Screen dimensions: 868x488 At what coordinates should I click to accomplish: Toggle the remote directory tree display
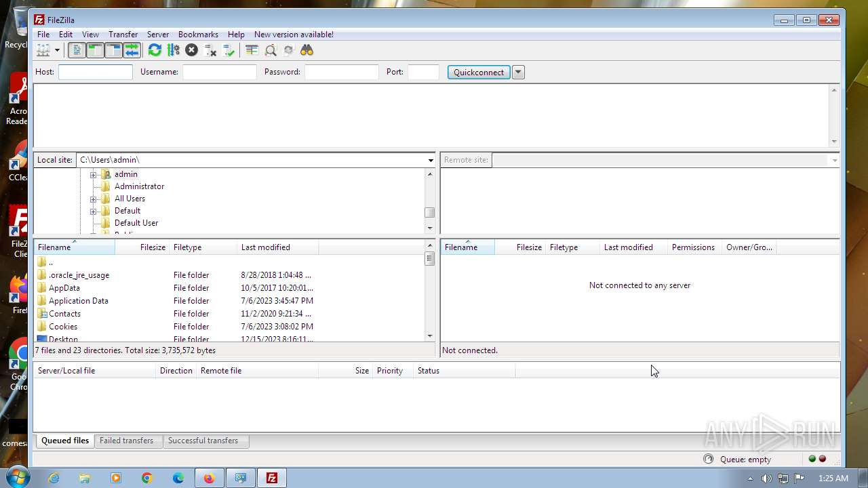point(113,50)
